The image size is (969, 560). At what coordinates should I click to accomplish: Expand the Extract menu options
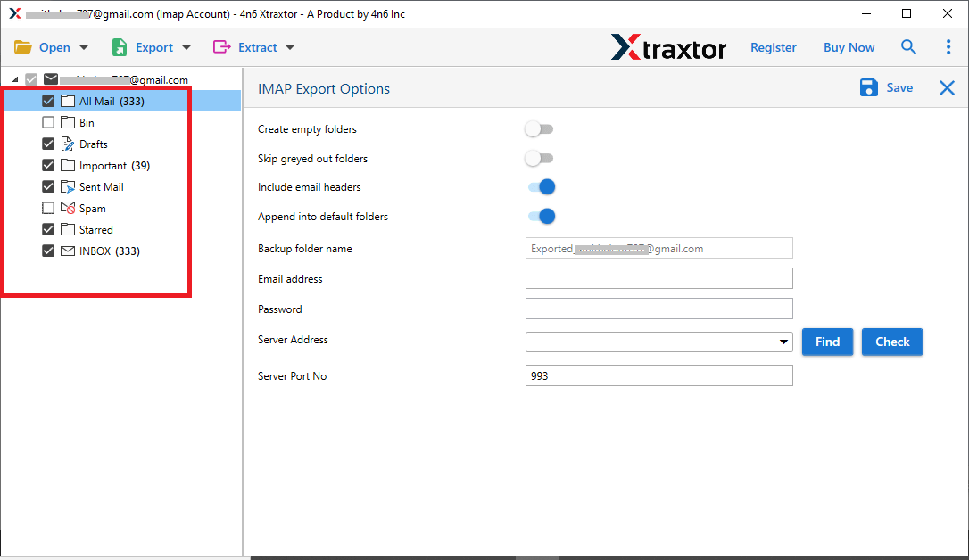coord(290,46)
